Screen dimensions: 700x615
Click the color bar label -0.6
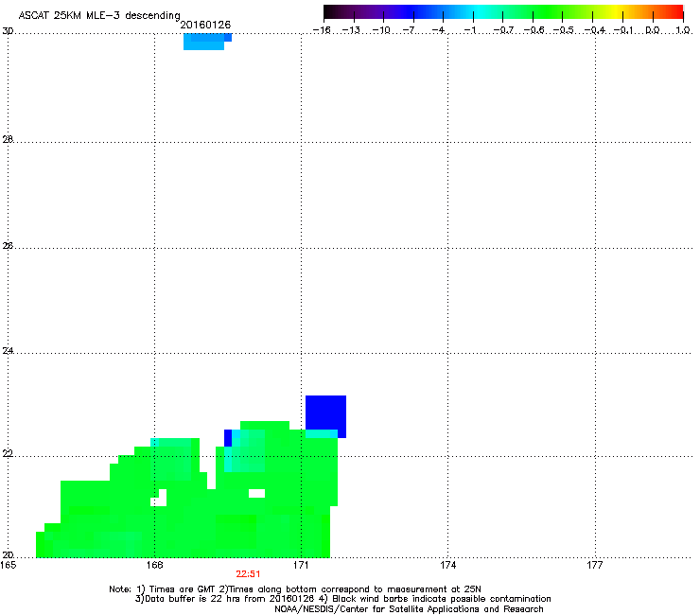[534, 30]
